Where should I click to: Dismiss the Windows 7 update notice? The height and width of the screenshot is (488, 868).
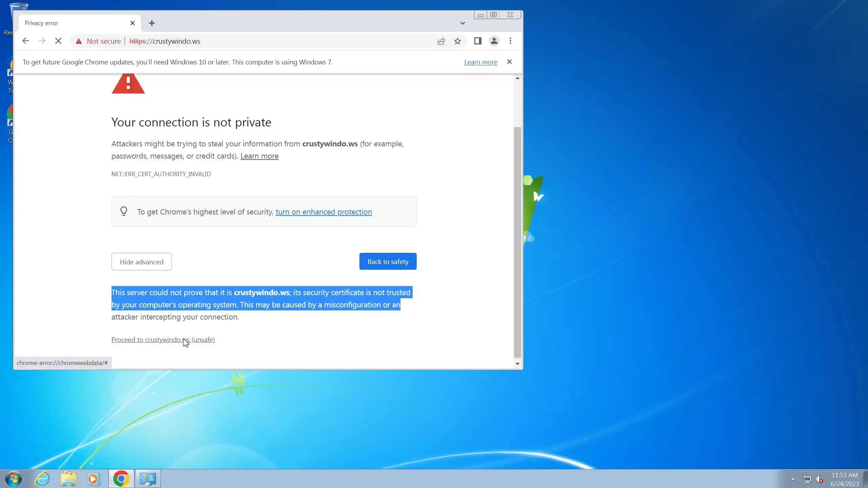point(509,62)
